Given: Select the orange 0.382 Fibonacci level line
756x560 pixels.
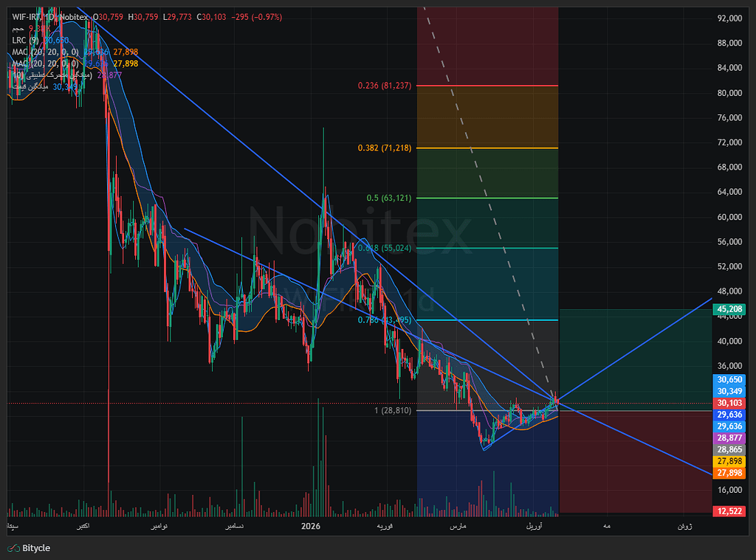Looking at the screenshot, I should click(x=487, y=148).
